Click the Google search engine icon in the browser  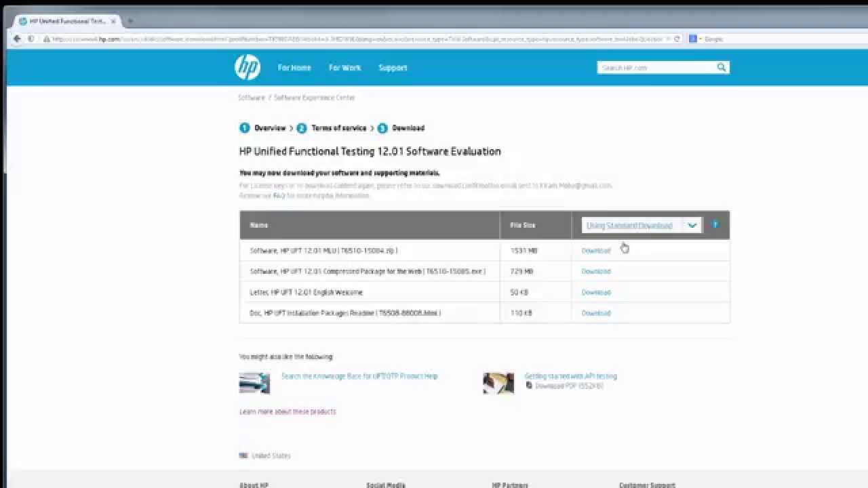click(693, 39)
